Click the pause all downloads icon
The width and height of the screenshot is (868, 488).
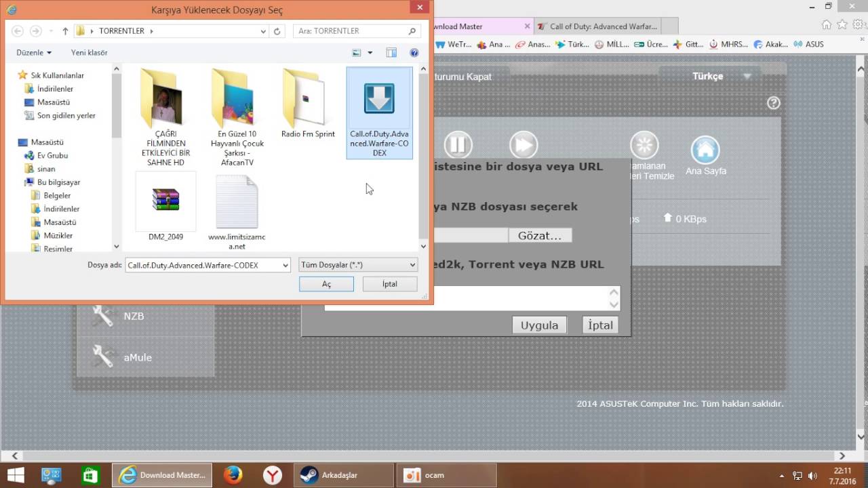(x=458, y=144)
